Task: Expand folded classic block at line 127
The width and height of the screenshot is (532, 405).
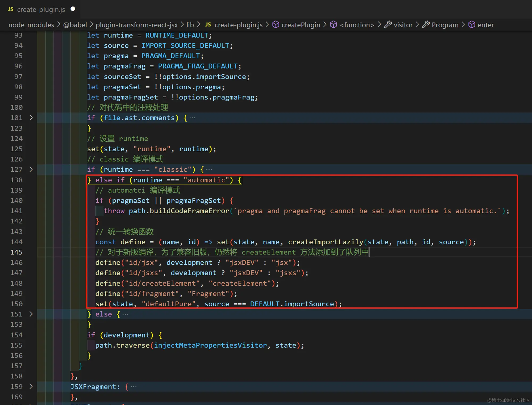Action: [31, 169]
